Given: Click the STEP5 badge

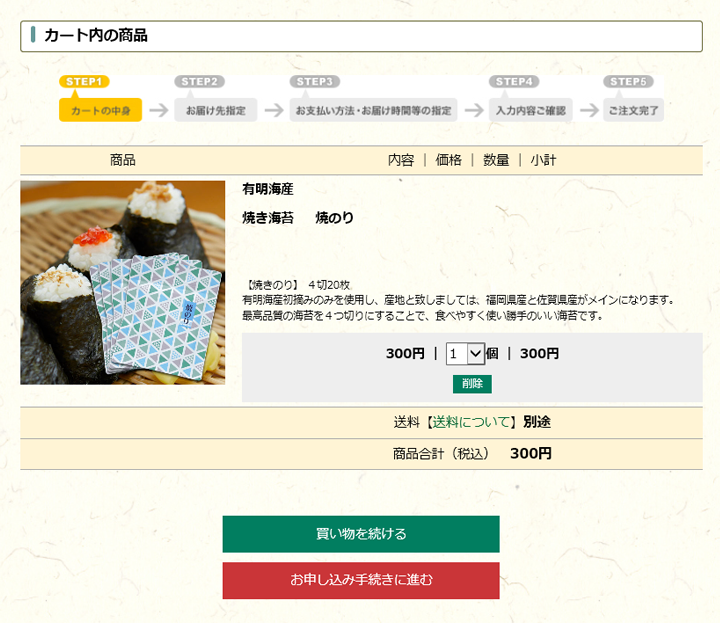Looking at the screenshot, I should [x=628, y=82].
